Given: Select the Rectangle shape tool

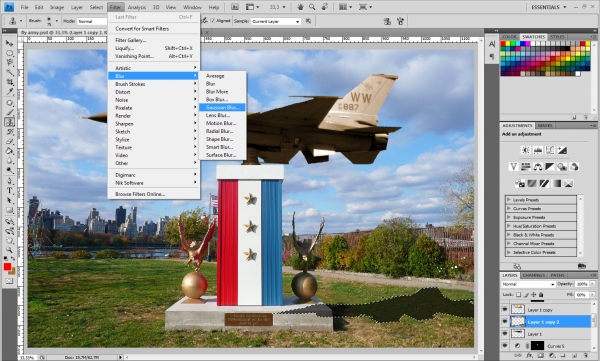Looking at the screenshot, I should pos(9,210).
